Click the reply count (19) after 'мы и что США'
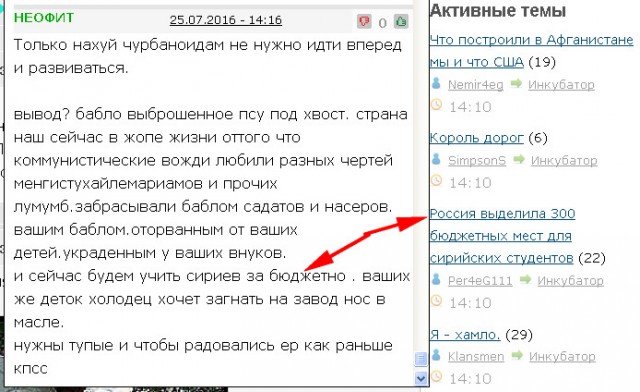Viewport: 640px width, 392px height. (542, 62)
